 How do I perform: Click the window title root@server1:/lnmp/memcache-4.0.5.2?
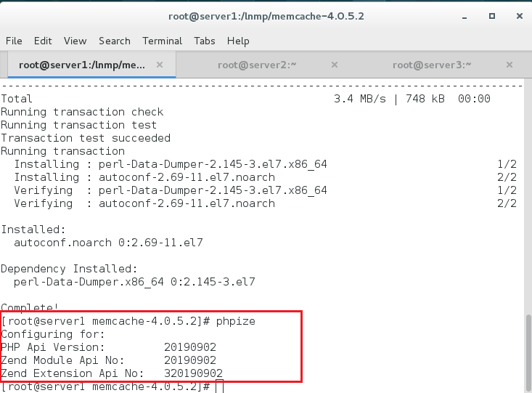(x=266, y=16)
